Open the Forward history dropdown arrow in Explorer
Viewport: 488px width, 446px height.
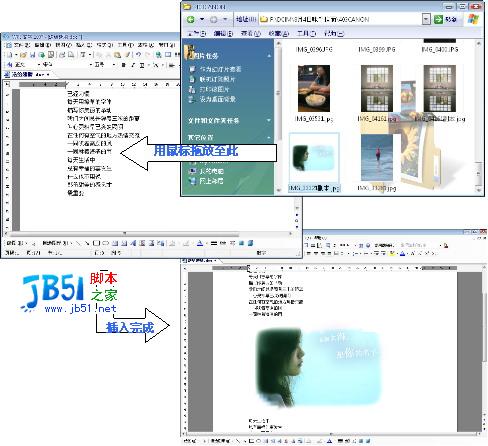click(x=225, y=19)
